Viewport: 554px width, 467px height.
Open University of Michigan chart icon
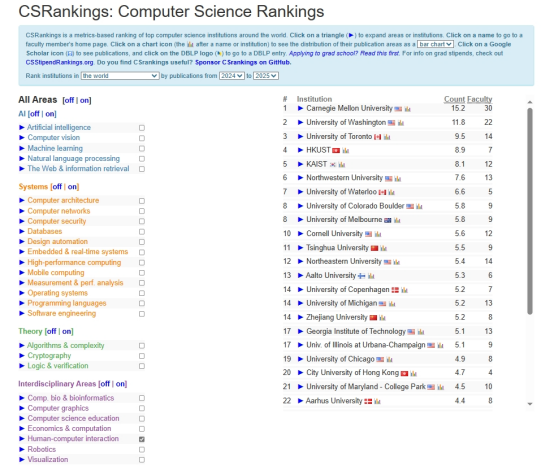pyautogui.click(x=392, y=304)
